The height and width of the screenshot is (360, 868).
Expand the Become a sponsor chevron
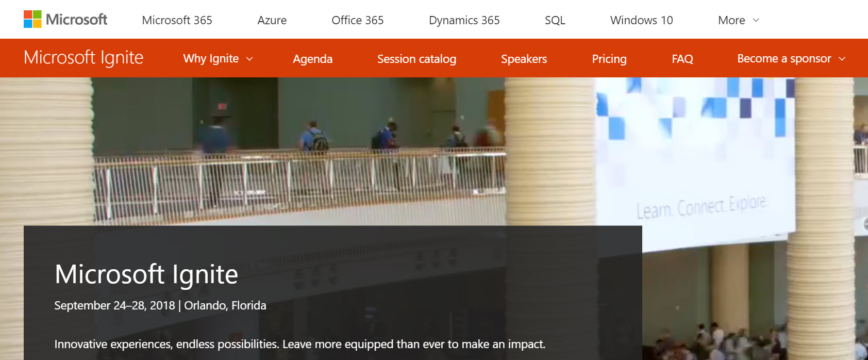tap(842, 59)
